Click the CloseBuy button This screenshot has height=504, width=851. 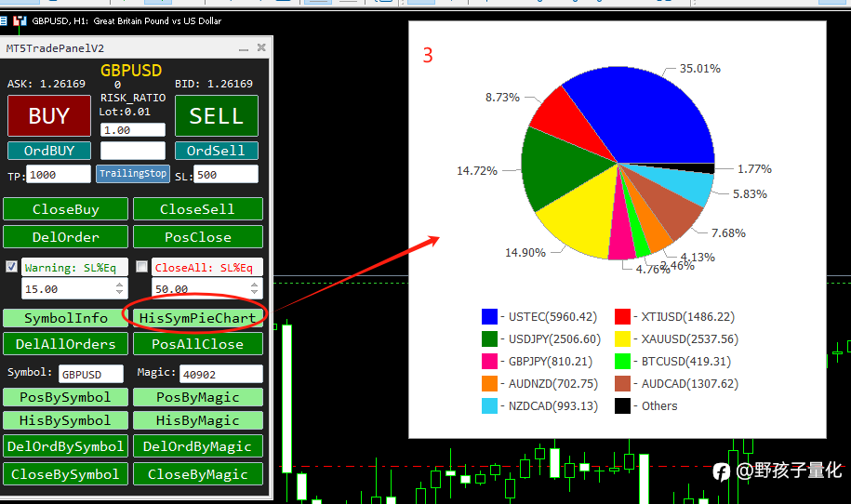click(66, 209)
